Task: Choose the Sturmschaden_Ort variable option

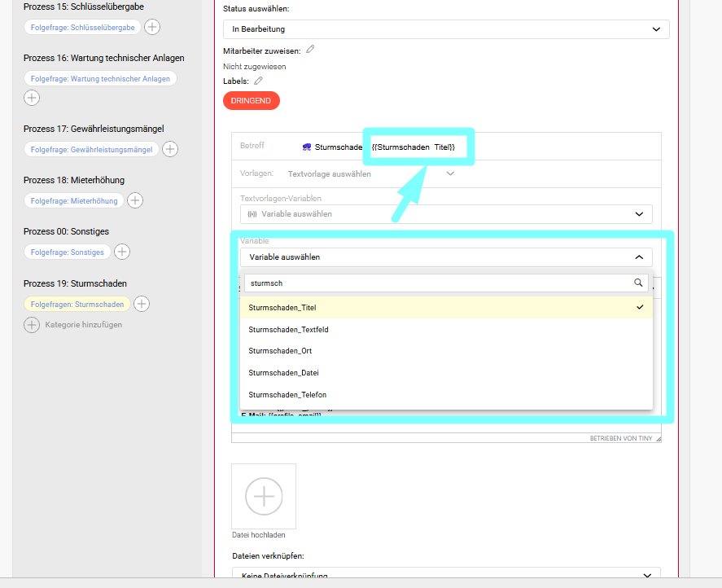Action: pyautogui.click(x=280, y=351)
